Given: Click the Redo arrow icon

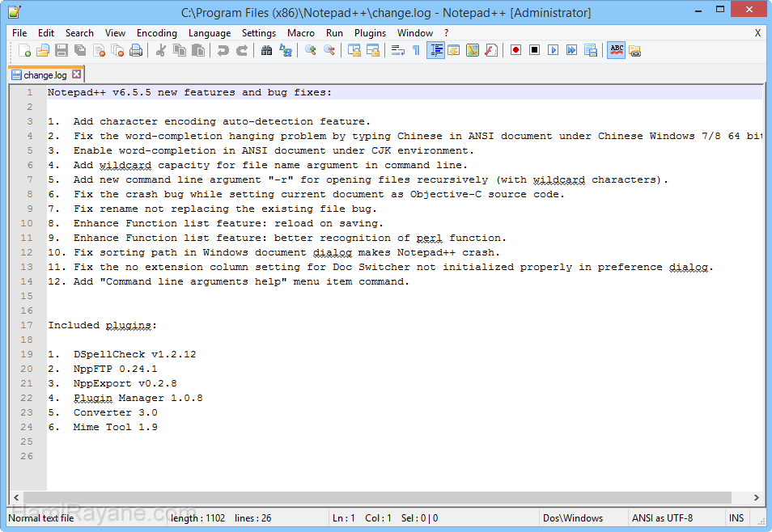Looking at the screenshot, I should pyautogui.click(x=242, y=50).
